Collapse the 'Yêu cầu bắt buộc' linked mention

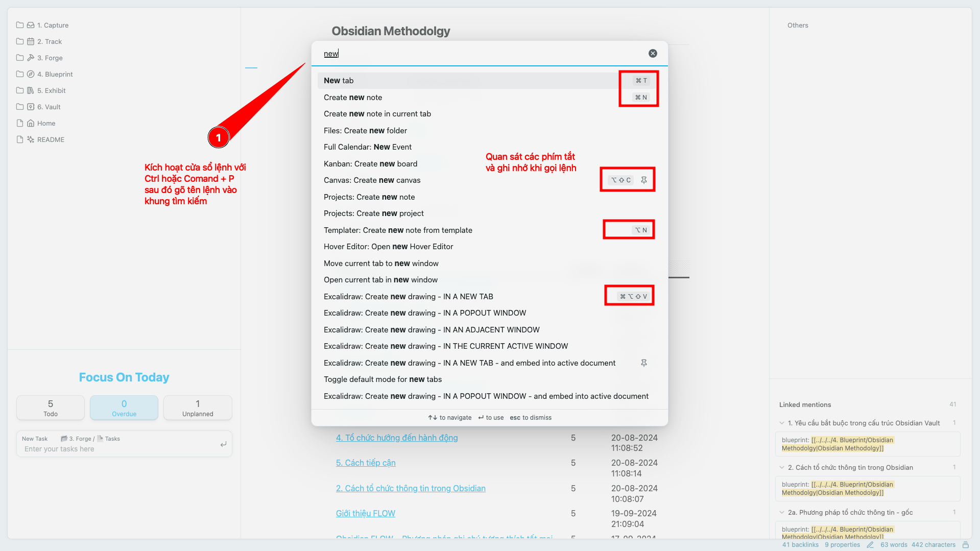pyautogui.click(x=781, y=423)
